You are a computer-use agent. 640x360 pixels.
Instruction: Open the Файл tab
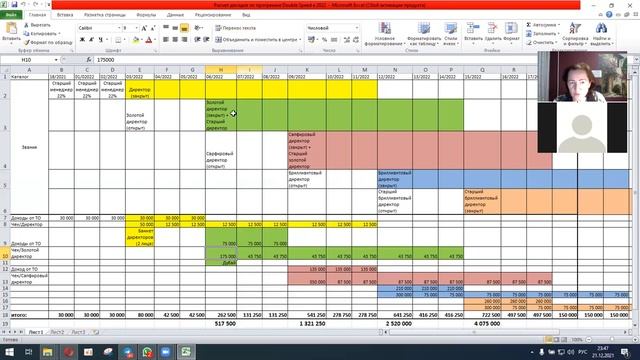point(11,15)
